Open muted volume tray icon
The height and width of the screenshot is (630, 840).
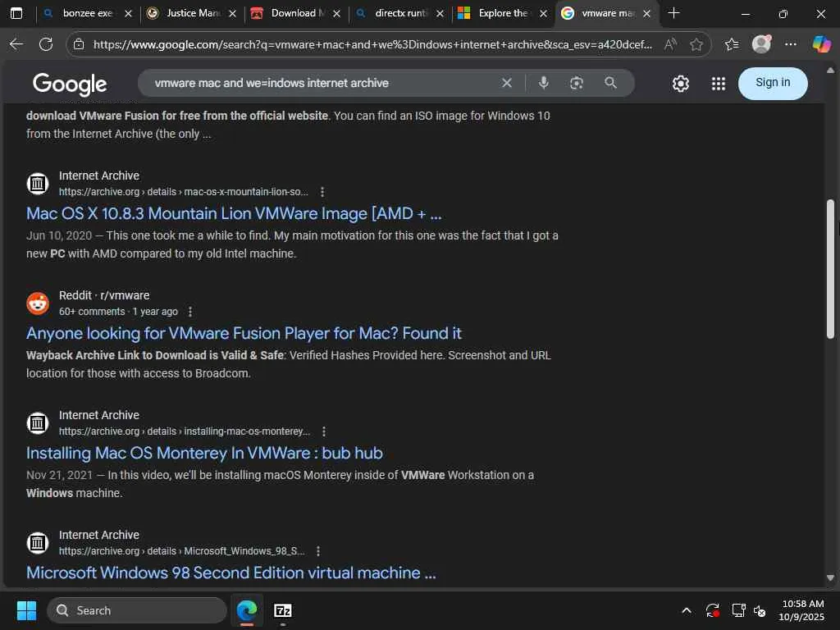tap(760, 610)
